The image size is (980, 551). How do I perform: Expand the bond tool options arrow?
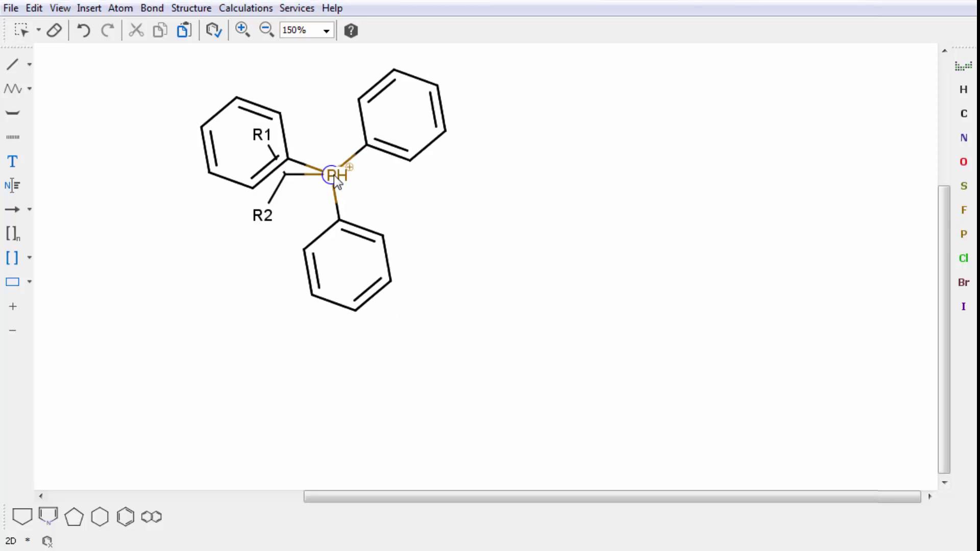pyautogui.click(x=29, y=64)
